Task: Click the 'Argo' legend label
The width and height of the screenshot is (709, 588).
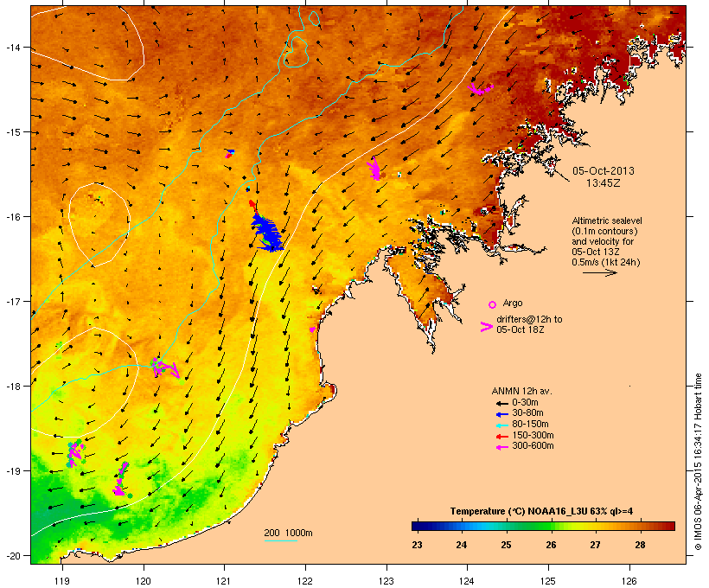Action: (513, 303)
